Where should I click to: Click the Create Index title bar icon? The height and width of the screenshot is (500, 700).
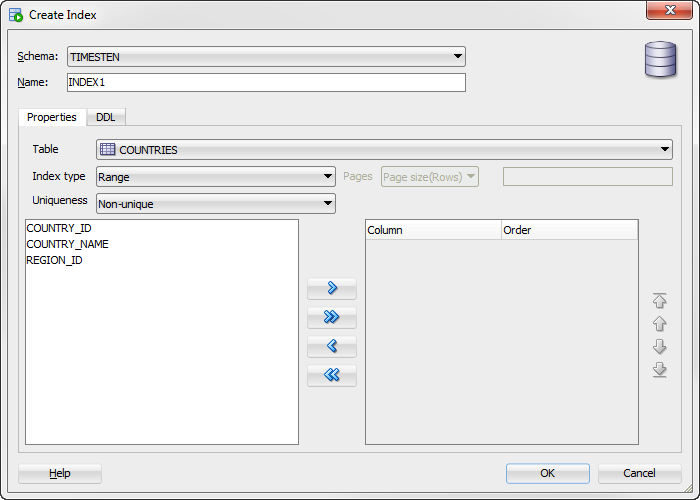[x=16, y=15]
